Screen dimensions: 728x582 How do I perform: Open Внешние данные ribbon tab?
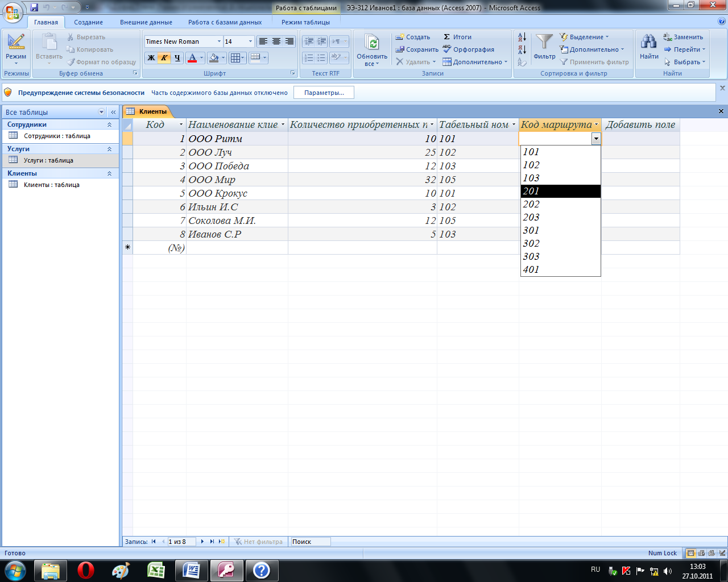pos(146,22)
